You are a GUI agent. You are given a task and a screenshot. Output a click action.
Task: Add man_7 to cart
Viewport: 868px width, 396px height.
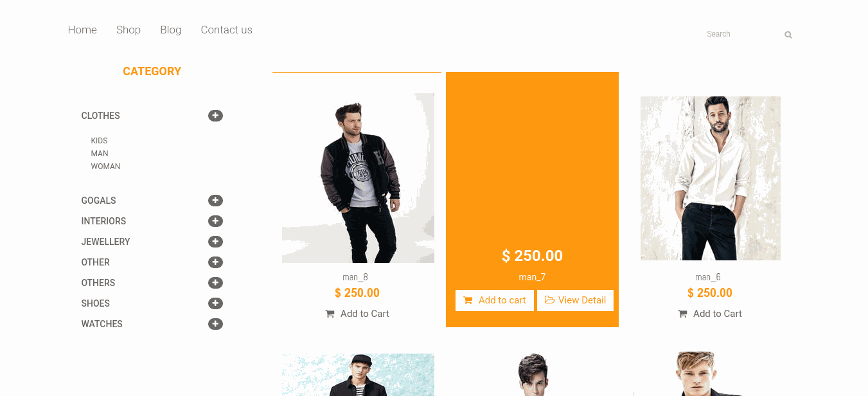point(495,300)
